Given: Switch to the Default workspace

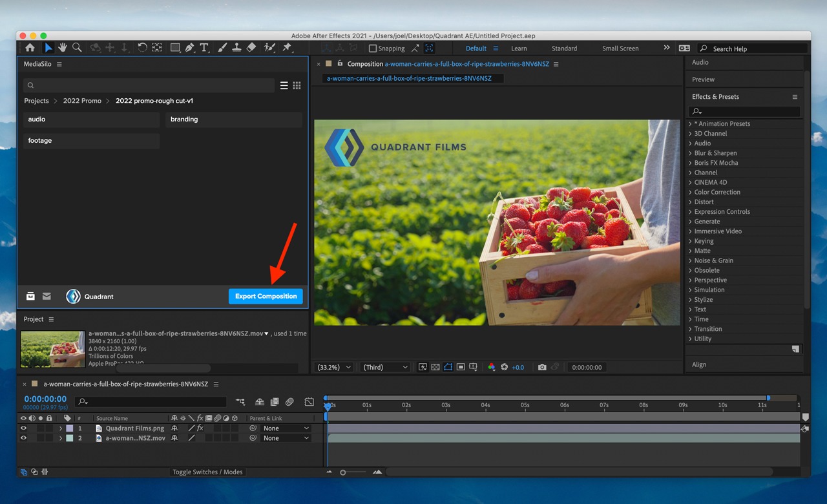Looking at the screenshot, I should pos(476,48).
